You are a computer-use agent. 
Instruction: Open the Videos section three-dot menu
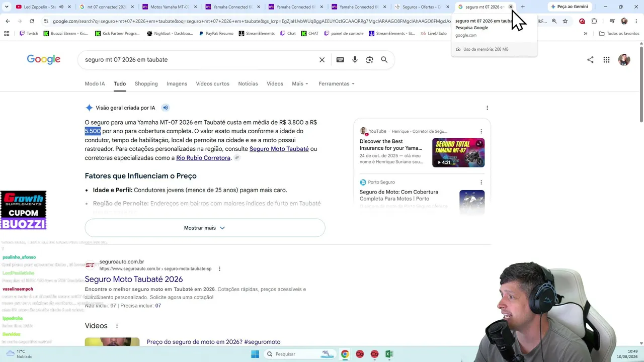[x=117, y=326]
